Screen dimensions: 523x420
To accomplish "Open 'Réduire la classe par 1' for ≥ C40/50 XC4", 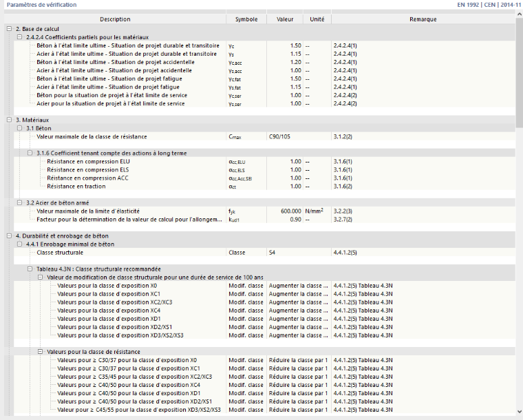I will click(x=299, y=385).
